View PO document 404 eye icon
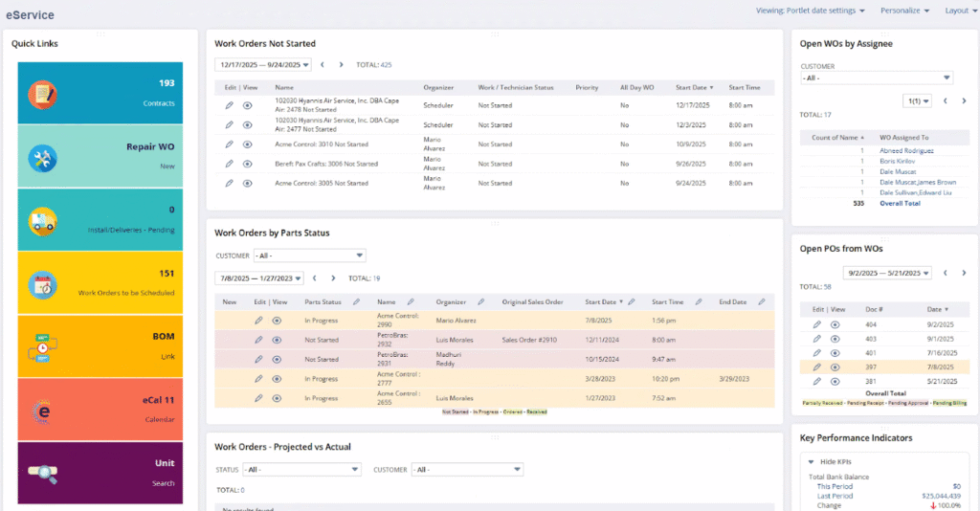Viewport: 980px width, 511px height. [x=835, y=325]
